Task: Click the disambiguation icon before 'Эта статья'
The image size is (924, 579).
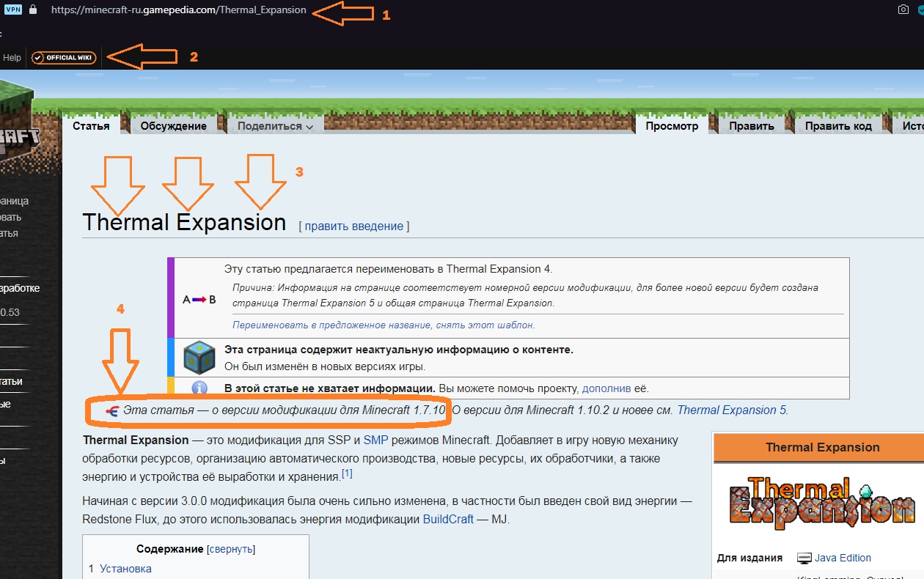Action: (111, 410)
